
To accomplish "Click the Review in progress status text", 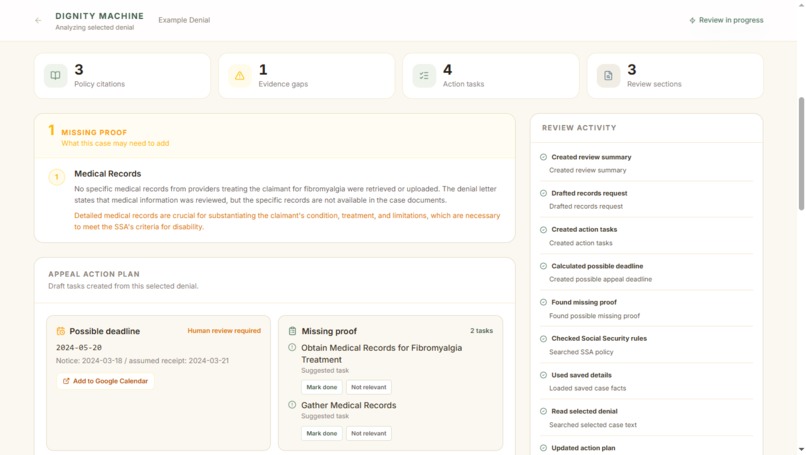I will tap(731, 20).
